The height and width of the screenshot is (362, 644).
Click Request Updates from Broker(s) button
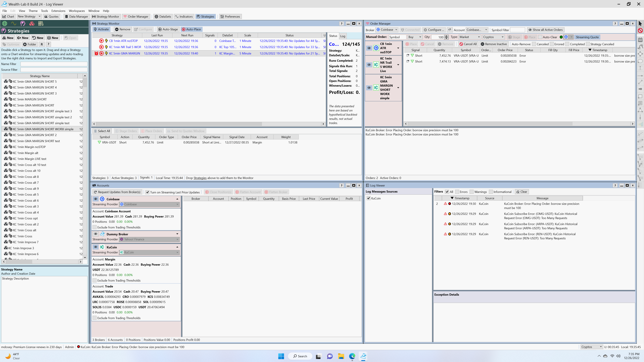coord(117,192)
